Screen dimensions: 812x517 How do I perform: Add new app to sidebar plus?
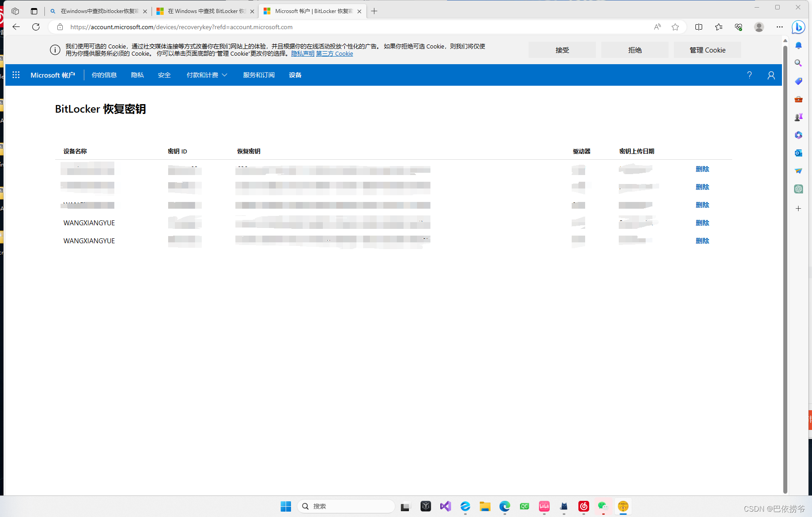pyautogui.click(x=799, y=209)
